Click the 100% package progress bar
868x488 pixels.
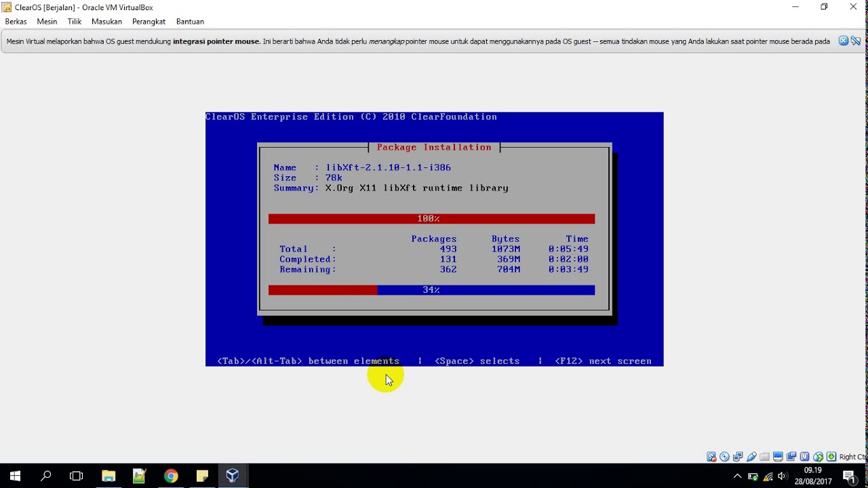coord(431,218)
